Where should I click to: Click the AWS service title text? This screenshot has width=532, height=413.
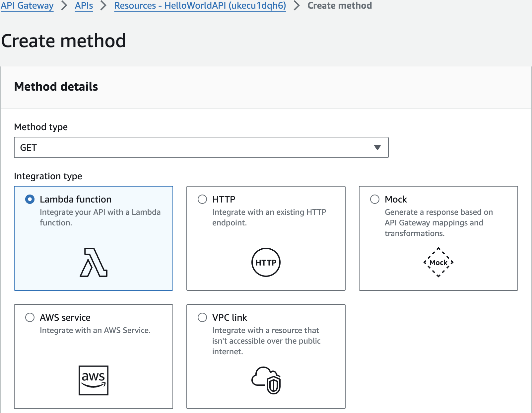tap(65, 317)
